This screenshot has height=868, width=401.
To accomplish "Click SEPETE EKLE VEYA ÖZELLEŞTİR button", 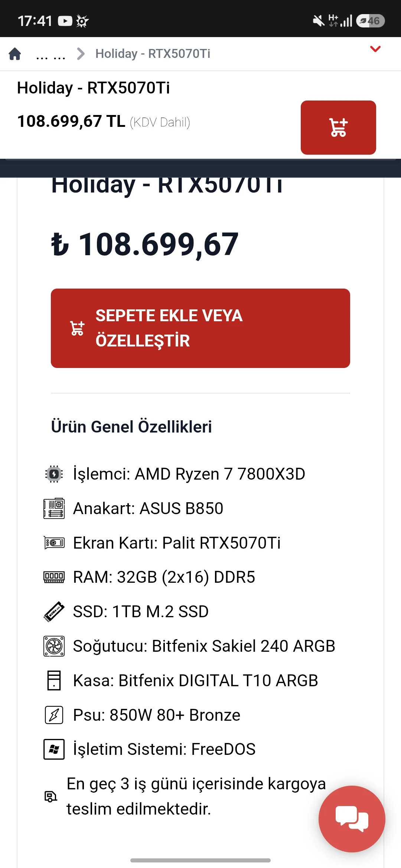I will point(200,328).
